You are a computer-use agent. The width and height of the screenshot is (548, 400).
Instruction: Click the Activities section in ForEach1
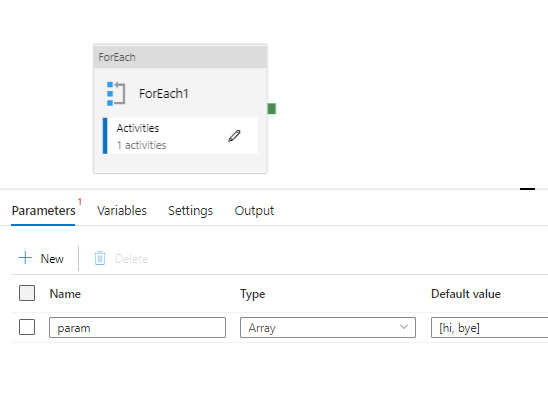(x=180, y=136)
